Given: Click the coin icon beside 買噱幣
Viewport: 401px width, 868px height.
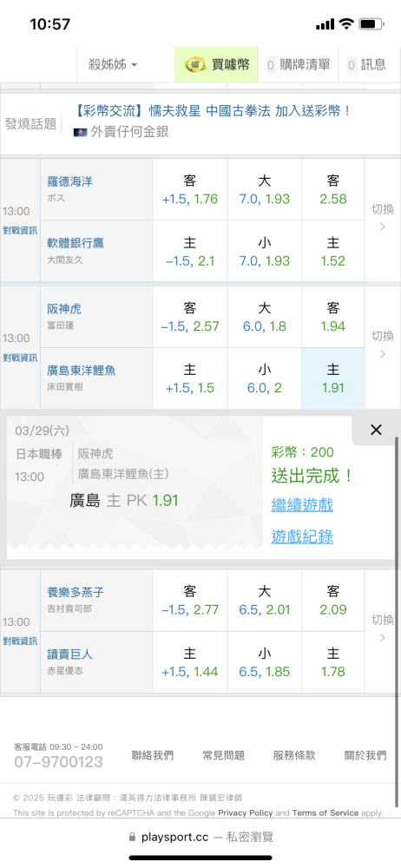Looking at the screenshot, I should [195, 65].
